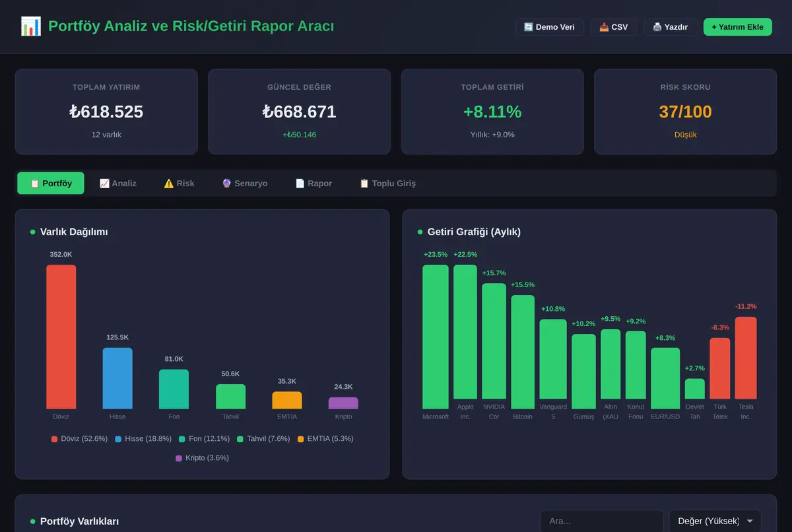Go to the Senaryo tab
Screen dimensions: 792x532
click(245, 183)
